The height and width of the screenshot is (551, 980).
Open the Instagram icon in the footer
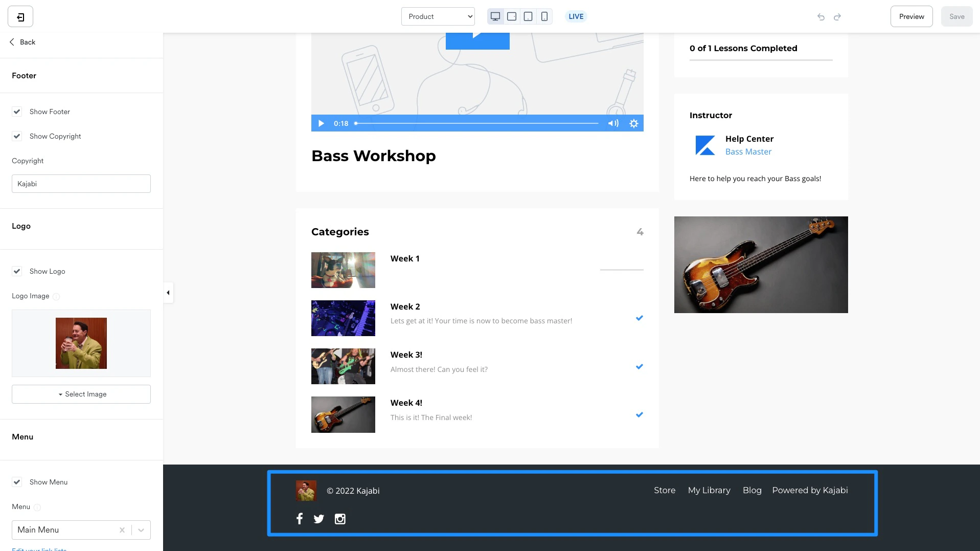tap(340, 519)
